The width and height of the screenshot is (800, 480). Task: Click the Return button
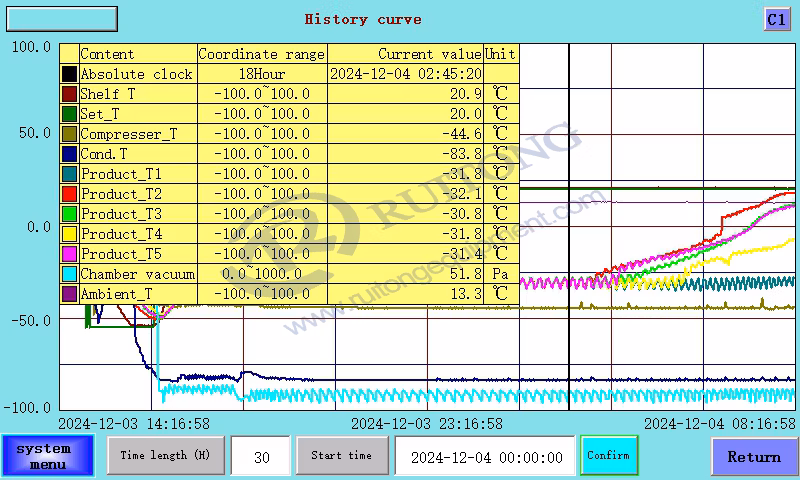tap(754, 457)
